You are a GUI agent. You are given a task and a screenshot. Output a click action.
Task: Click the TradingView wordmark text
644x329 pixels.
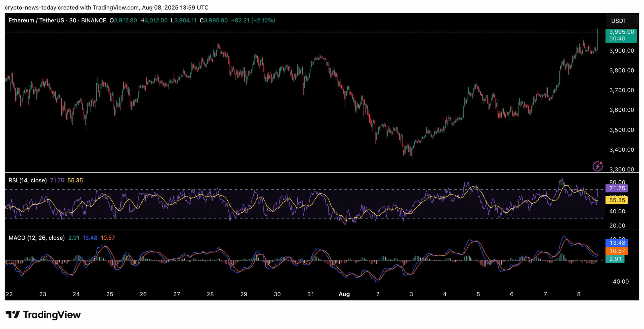[52, 314]
